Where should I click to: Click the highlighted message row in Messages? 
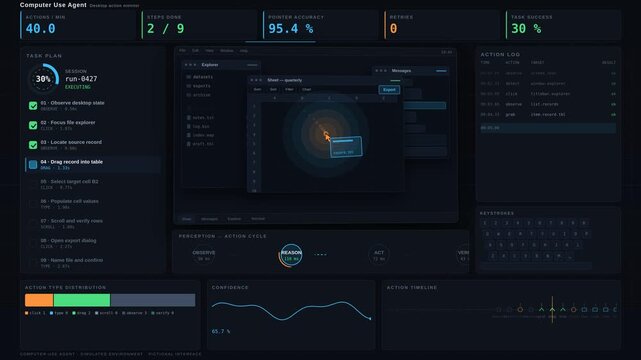pyautogui.click(x=425, y=105)
